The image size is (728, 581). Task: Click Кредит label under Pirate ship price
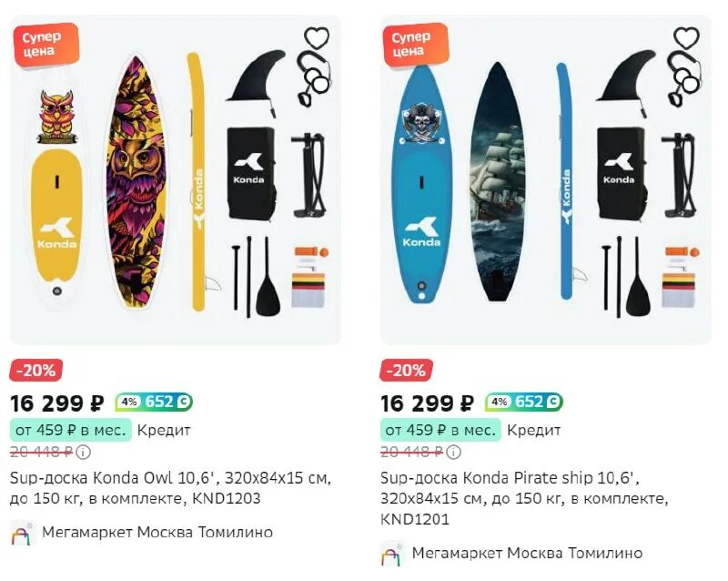coord(534,431)
